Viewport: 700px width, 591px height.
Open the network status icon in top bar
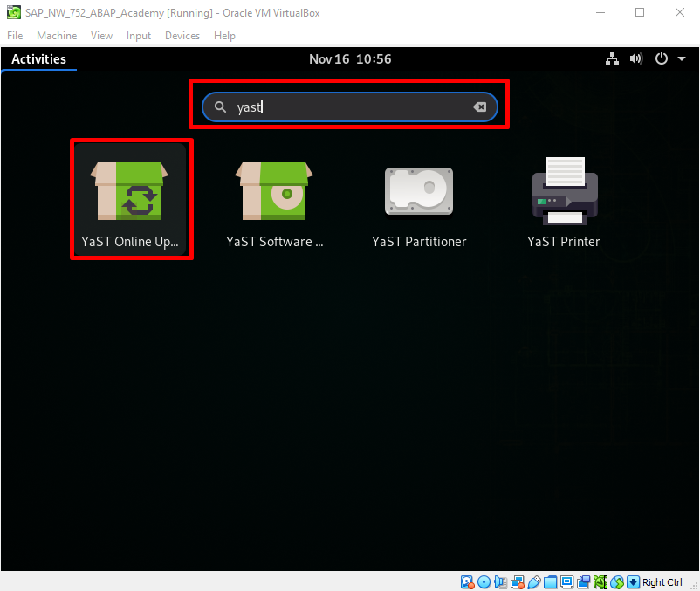click(x=612, y=58)
